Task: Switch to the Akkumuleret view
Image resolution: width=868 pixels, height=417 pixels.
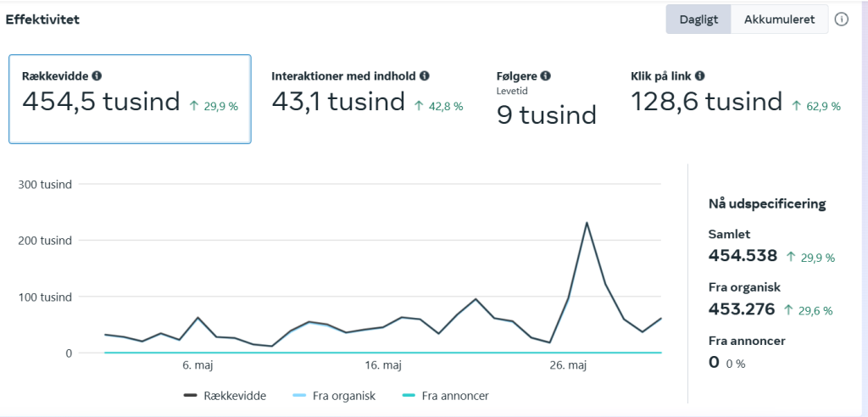Action: point(780,19)
